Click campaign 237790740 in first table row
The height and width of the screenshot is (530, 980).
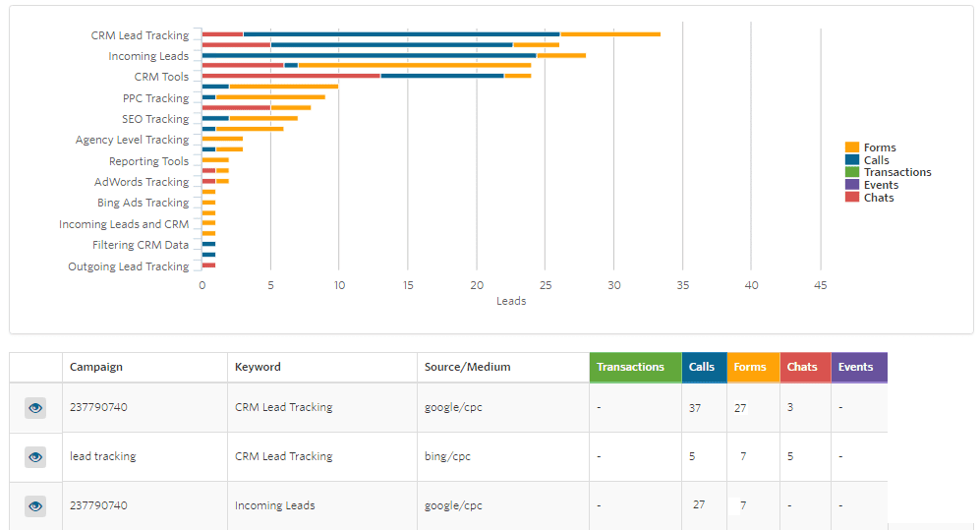98,407
